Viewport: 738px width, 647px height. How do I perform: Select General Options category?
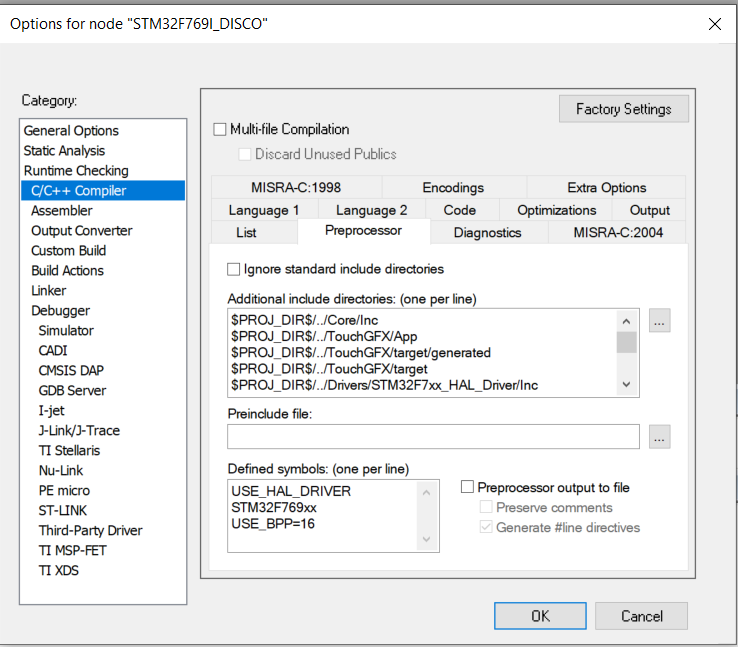pyautogui.click(x=103, y=131)
